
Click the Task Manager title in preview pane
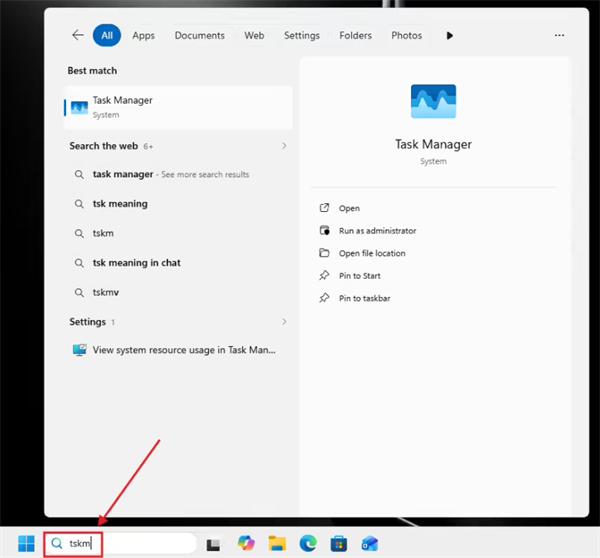point(433,144)
